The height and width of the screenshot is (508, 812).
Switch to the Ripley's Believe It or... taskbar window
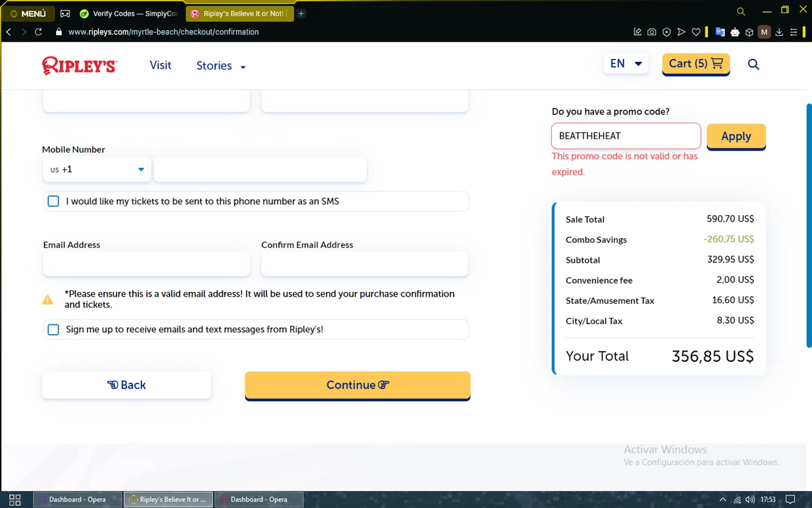(x=168, y=500)
